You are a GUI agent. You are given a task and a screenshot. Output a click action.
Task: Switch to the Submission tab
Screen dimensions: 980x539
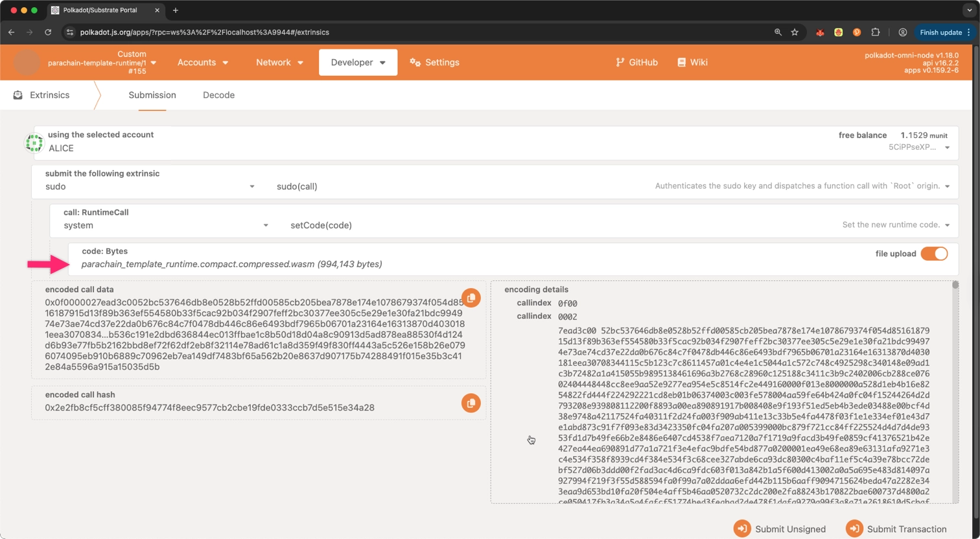152,95
